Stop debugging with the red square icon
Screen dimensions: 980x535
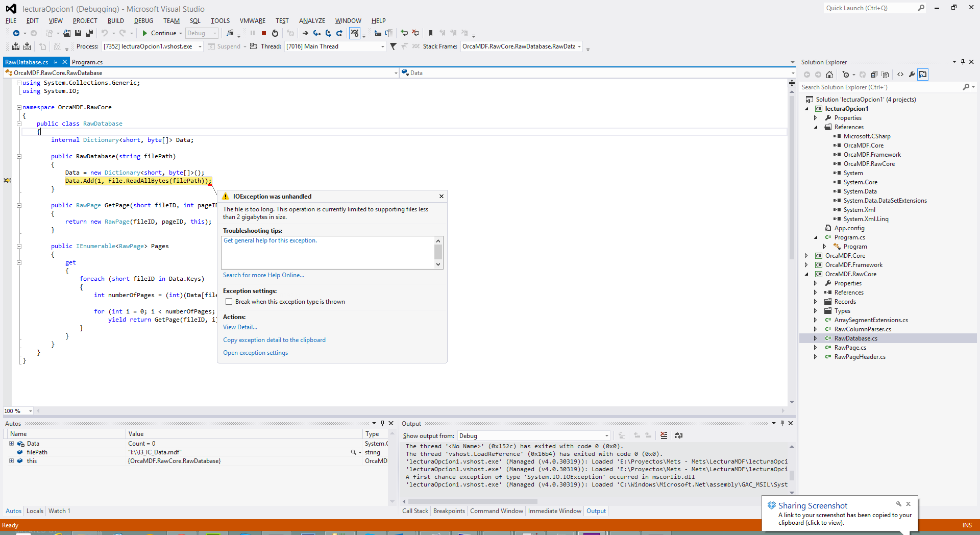point(264,33)
